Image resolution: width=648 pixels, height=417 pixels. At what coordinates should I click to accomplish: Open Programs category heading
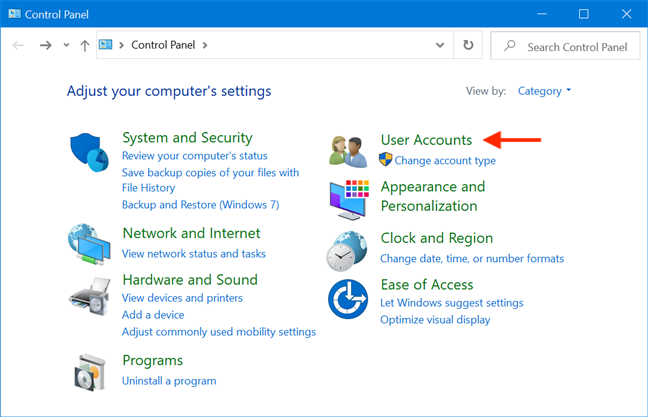coord(152,360)
